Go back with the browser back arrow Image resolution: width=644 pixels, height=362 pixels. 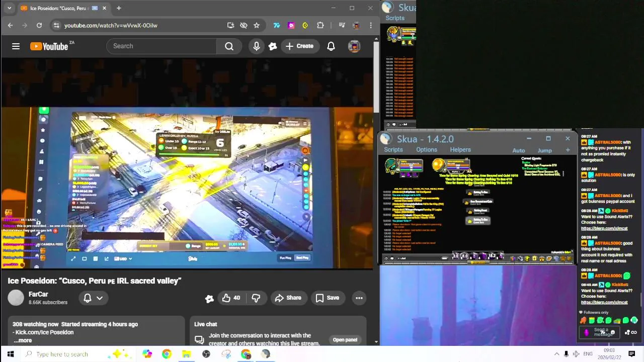[11, 25]
